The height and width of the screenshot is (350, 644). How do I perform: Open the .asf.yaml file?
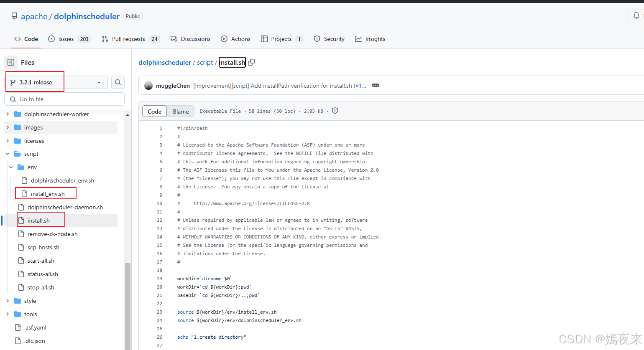coord(35,327)
